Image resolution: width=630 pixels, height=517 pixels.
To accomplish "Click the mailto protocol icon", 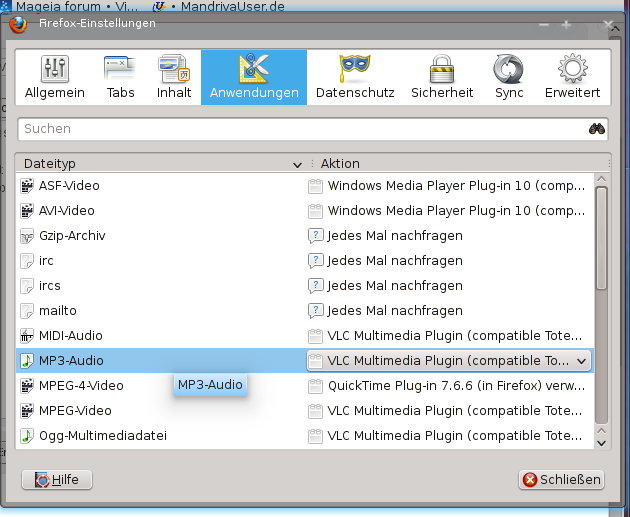I will point(27,311).
